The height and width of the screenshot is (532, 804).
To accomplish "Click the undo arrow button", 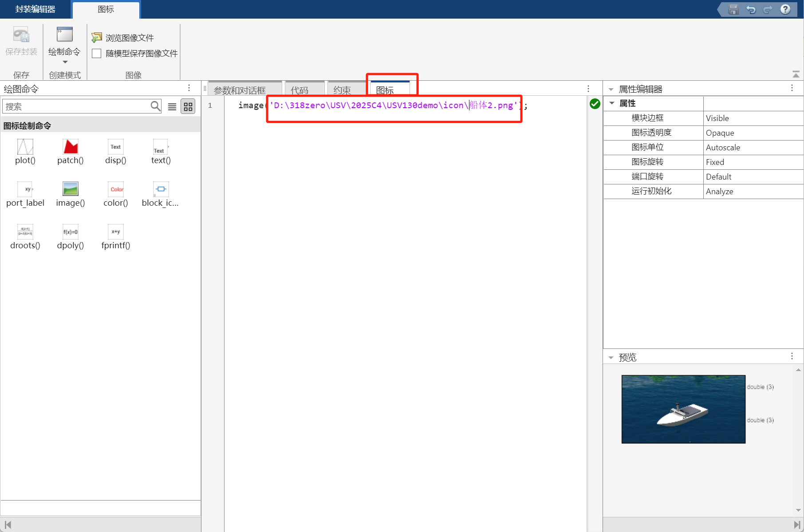I will tap(750, 9).
